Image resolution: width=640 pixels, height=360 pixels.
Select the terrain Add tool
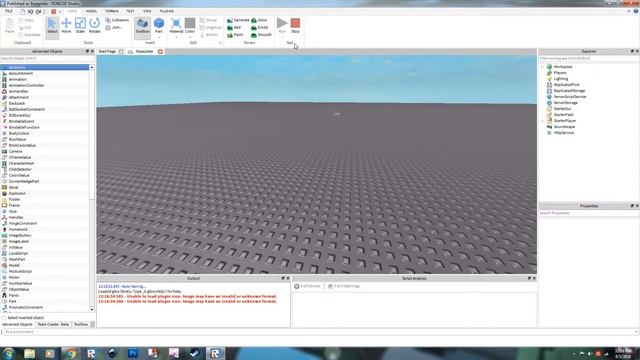click(234, 27)
